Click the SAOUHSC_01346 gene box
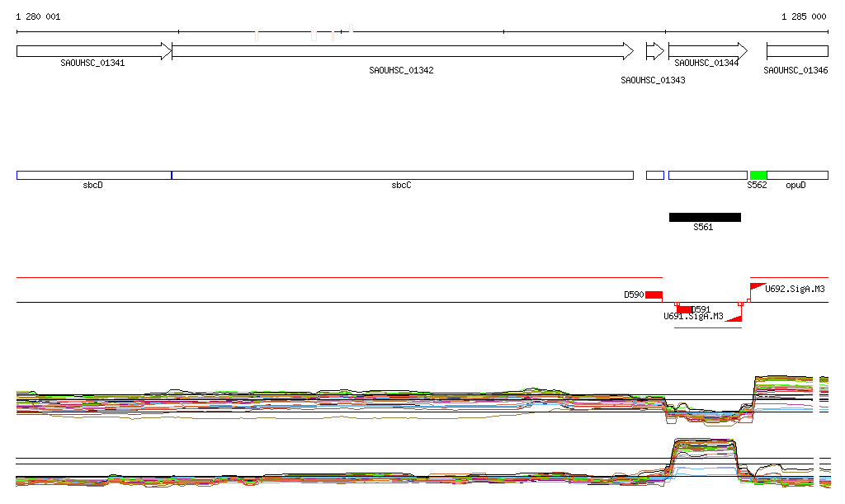The image size is (845, 504). (x=797, y=51)
